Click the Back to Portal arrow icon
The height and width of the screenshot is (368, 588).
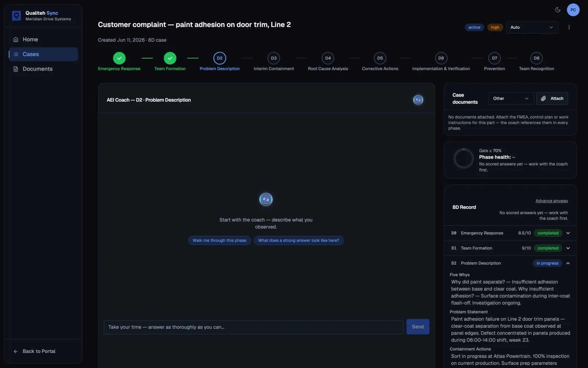pyautogui.click(x=16, y=351)
